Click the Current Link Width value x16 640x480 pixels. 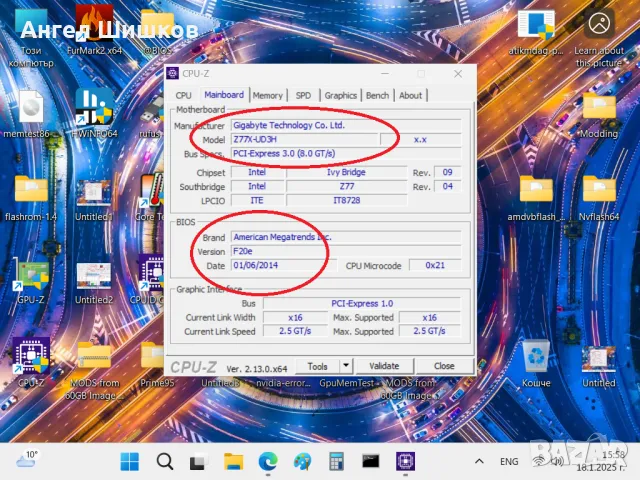point(295,318)
